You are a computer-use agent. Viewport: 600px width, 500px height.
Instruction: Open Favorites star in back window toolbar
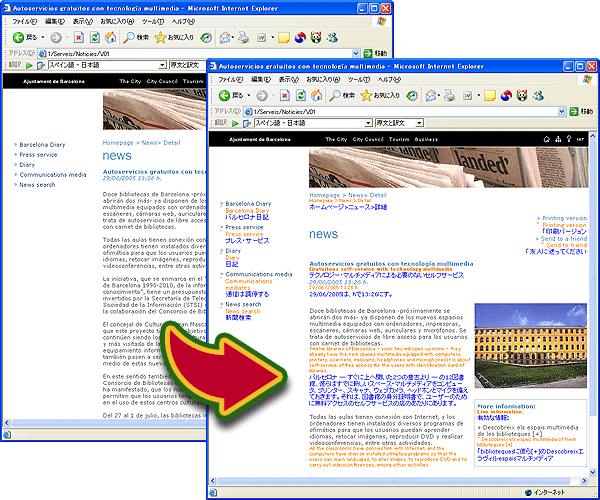pyautogui.click(x=174, y=37)
